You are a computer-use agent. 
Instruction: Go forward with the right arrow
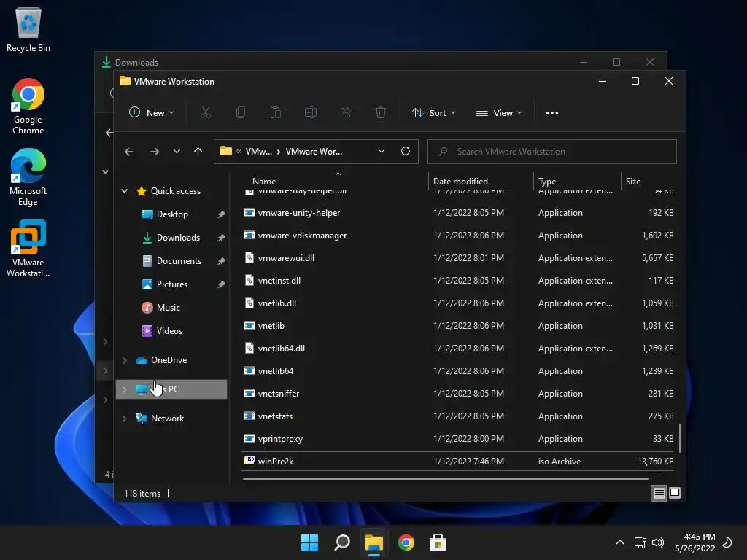[155, 152]
